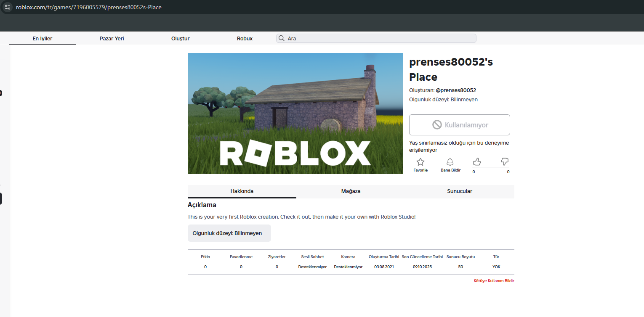This screenshot has width=644, height=317.
Task: Click Desteklenmiyor under Kamera
Action: pos(348,267)
